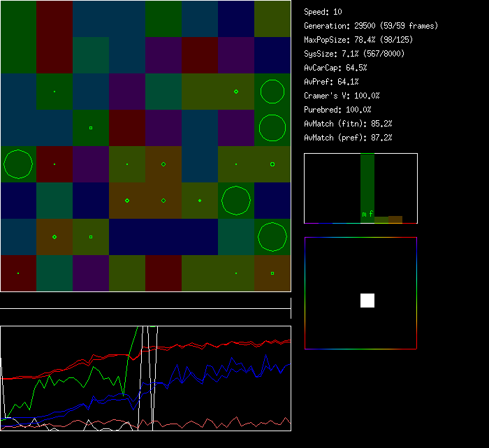
Task: Select the topmost large circle in the right column
Action: click(x=272, y=92)
